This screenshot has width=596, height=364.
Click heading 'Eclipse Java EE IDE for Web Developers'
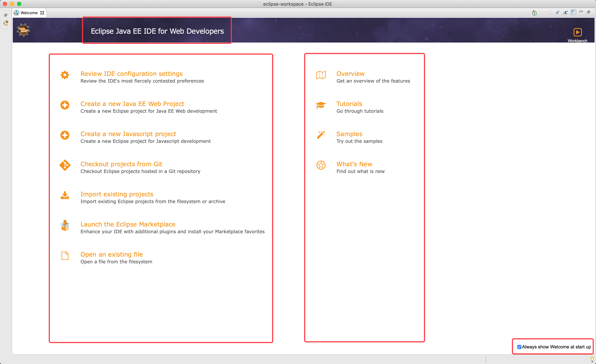[x=157, y=31]
